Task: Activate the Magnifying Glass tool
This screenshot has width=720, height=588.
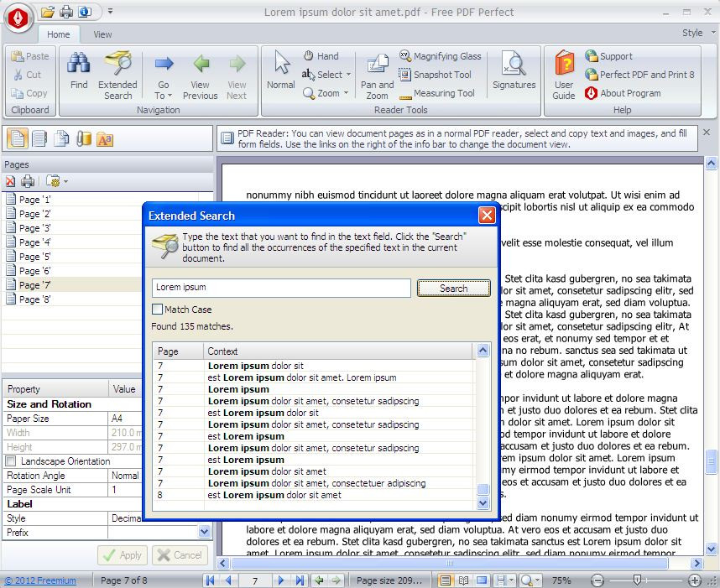Action: 440,56
